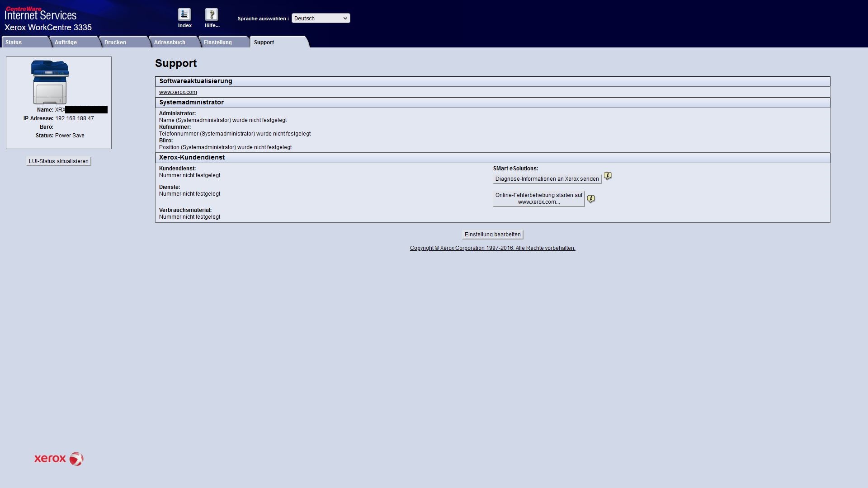Start Online-Fehlerbehebung on www.xerox.com button
The image size is (868, 488).
pos(538,199)
